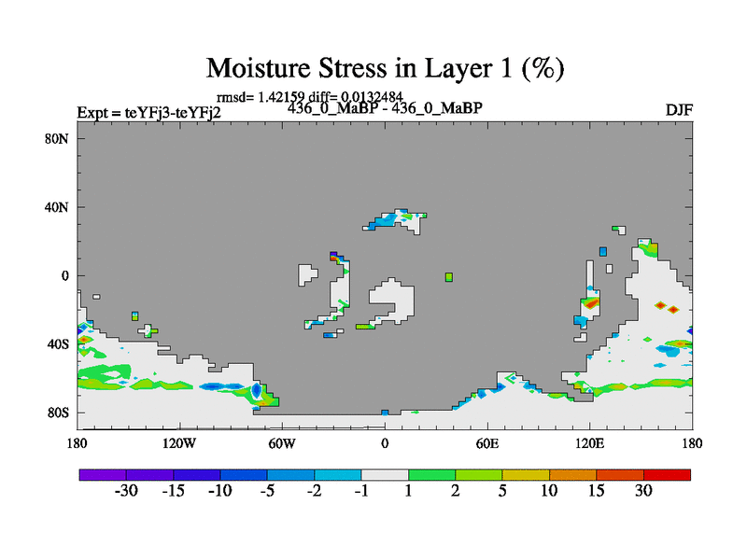Click the red swatch at colorbar's right end
747x560 pixels.
pos(667,474)
